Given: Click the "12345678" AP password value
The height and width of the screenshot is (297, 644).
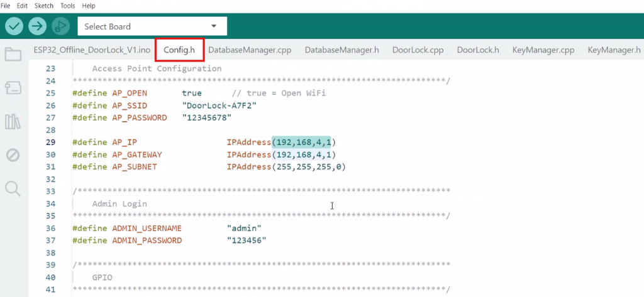Looking at the screenshot, I should click(206, 118).
